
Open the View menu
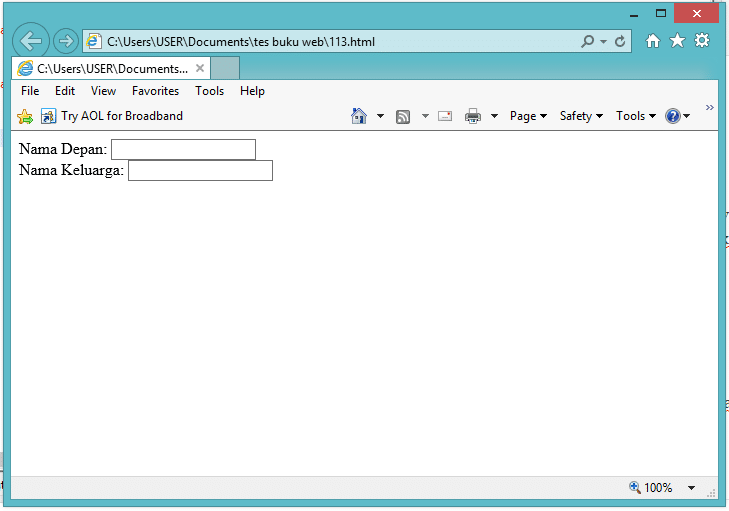coord(103,91)
